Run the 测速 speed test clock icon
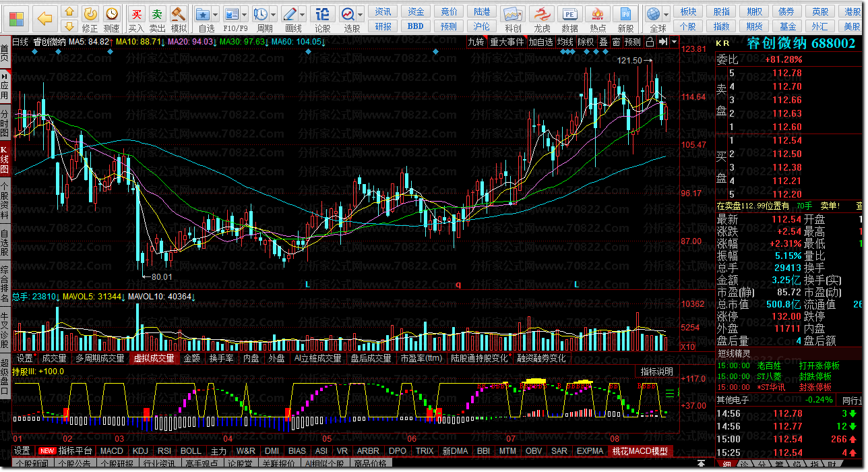 click(112, 19)
